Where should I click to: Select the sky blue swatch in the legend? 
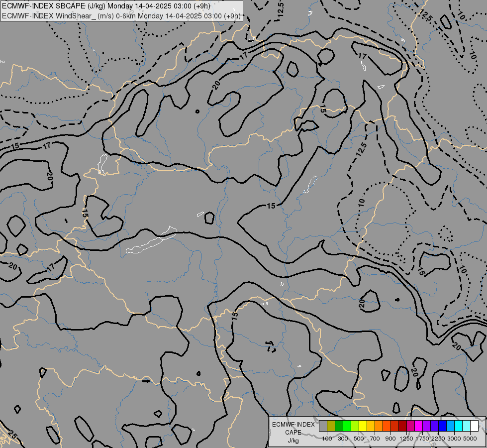coord(450,426)
